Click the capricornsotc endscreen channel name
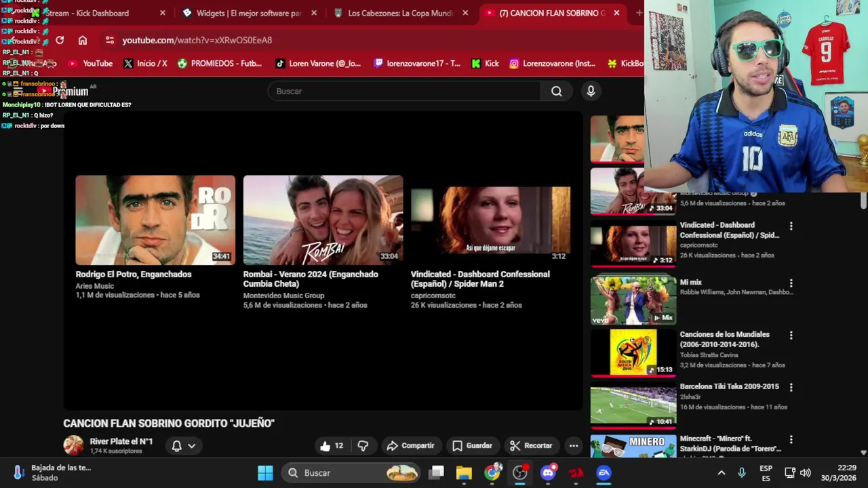Viewport: 868px width, 488px height. pos(433,296)
